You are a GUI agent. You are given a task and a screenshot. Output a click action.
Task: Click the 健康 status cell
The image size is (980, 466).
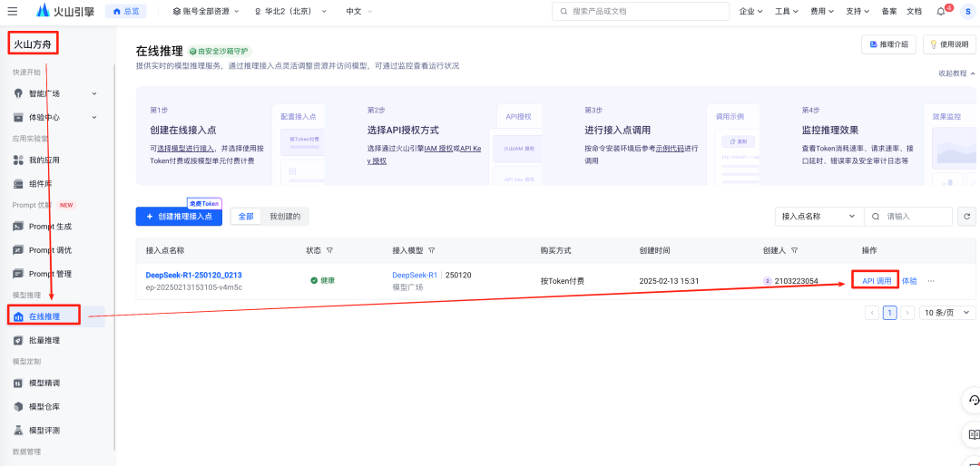pyautogui.click(x=323, y=280)
